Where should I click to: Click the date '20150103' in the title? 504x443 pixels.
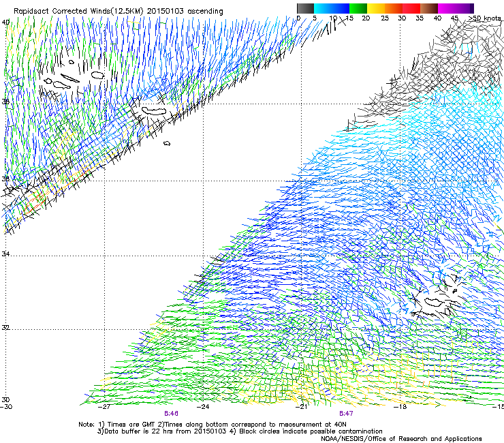[165, 11]
